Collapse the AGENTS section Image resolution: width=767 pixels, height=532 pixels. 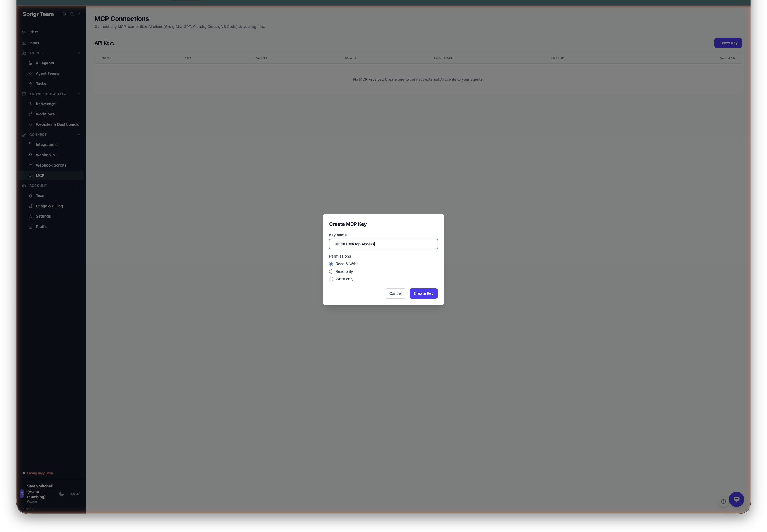click(x=79, y=53)
